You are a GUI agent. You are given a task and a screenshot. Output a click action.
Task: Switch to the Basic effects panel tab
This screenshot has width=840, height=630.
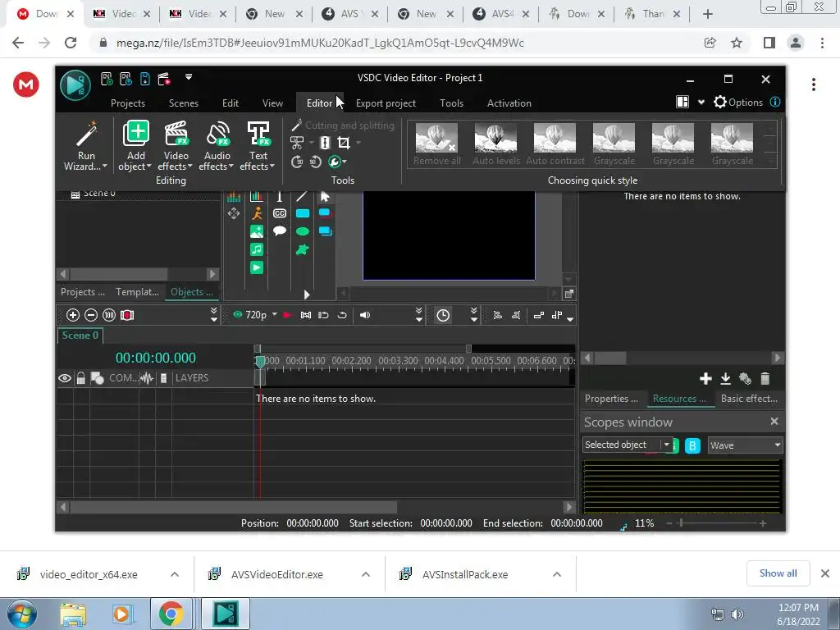(749, 399)
